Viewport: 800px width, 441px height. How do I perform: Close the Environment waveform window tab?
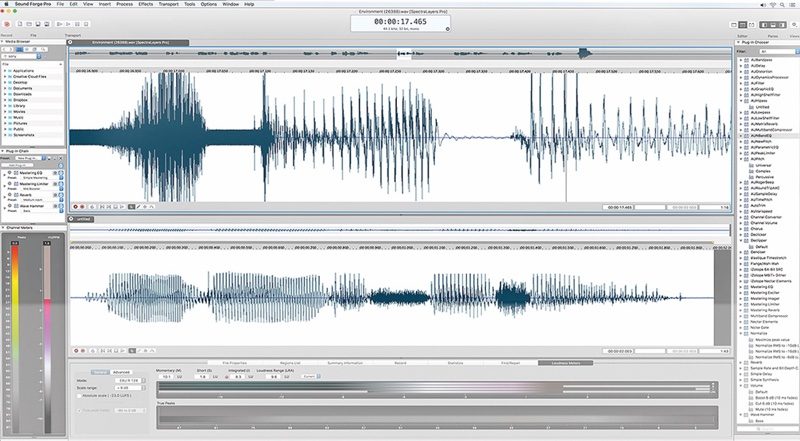[x=71, y=42]
